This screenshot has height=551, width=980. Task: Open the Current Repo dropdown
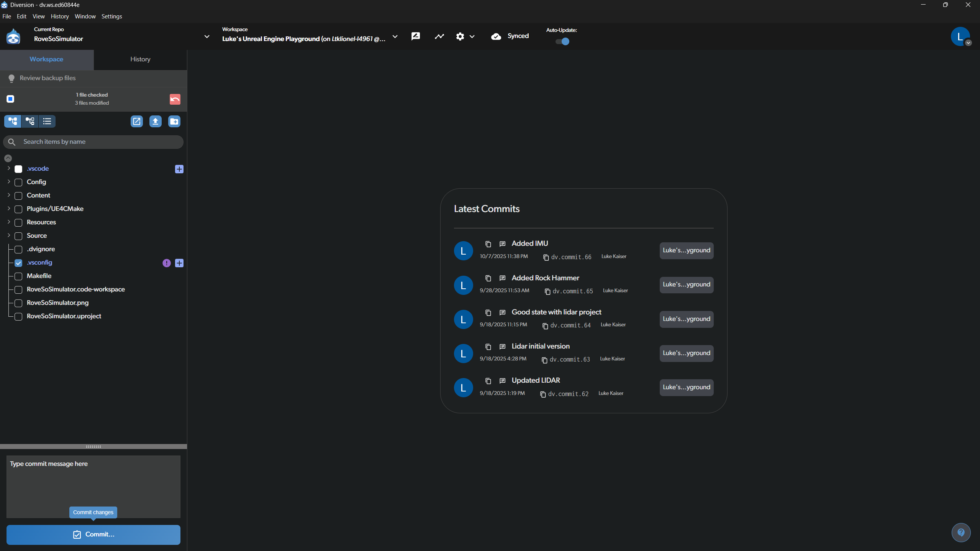click(207, 36)
